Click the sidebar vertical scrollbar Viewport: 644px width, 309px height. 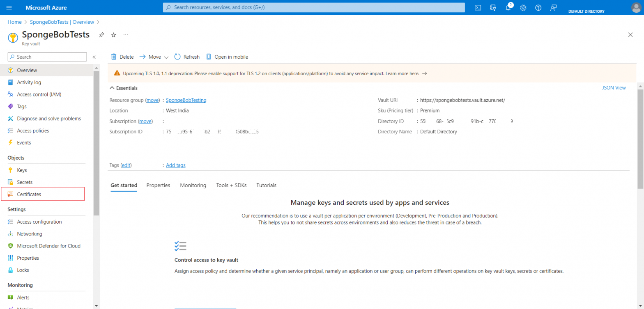96,144
